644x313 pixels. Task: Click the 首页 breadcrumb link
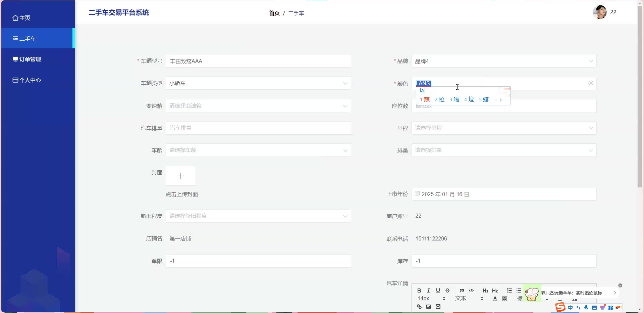tap(274, 13)
